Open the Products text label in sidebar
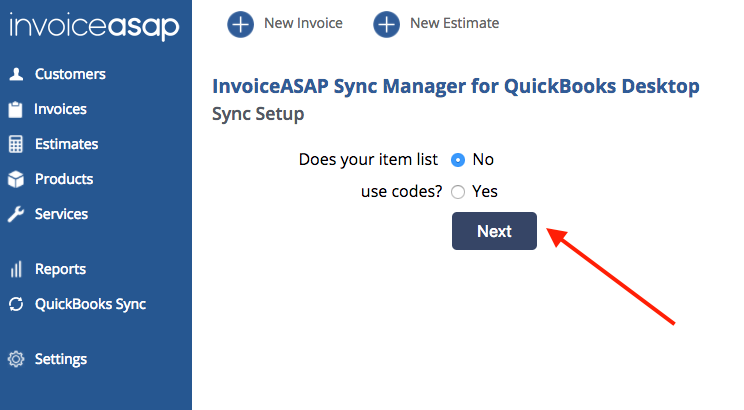 point(64,180)
